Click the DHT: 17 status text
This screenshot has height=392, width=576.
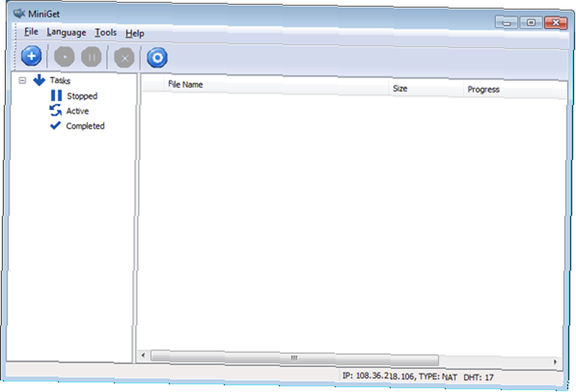[x=479, y=377]
